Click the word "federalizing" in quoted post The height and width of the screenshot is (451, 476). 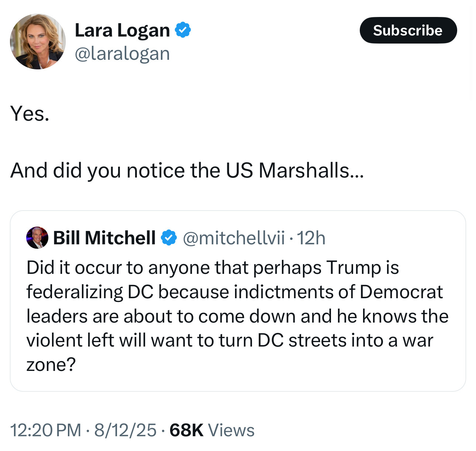75,292
